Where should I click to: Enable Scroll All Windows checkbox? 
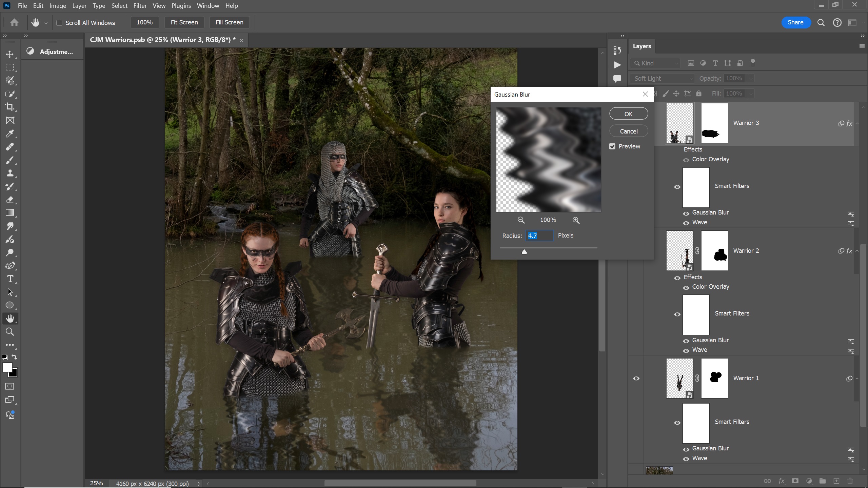(59, 23)
